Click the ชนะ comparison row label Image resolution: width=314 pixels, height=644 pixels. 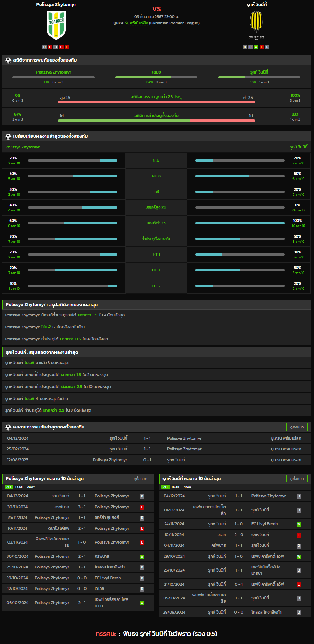point(156,160)
